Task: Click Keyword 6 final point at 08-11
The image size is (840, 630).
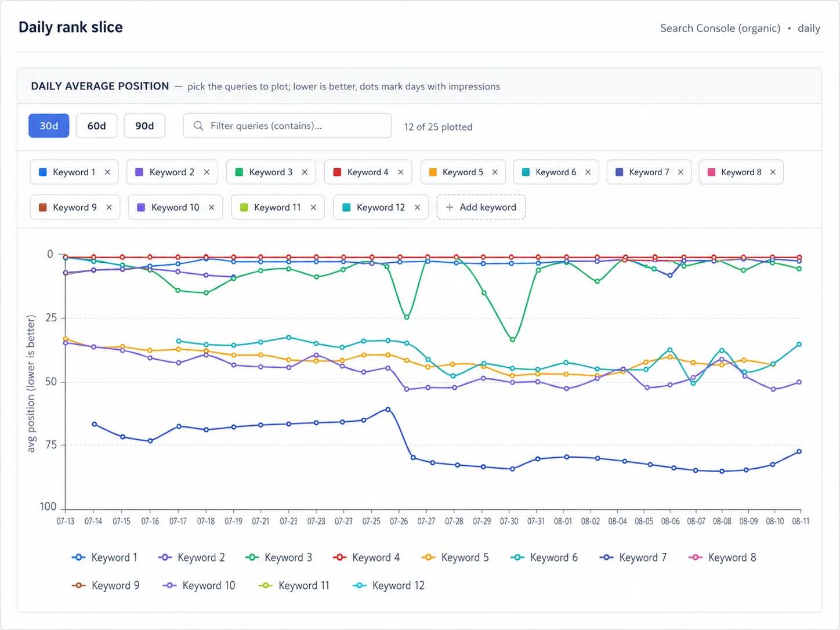Action: point(799,345)
